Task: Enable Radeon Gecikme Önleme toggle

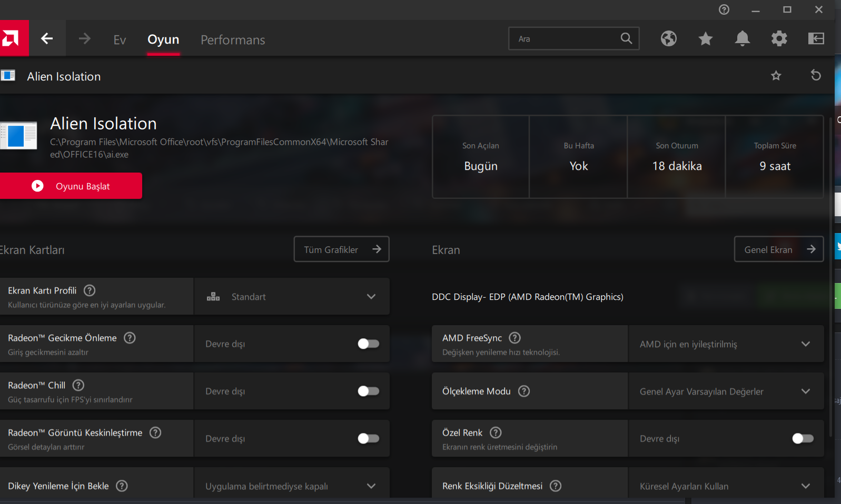Action: tap(368, 344)
